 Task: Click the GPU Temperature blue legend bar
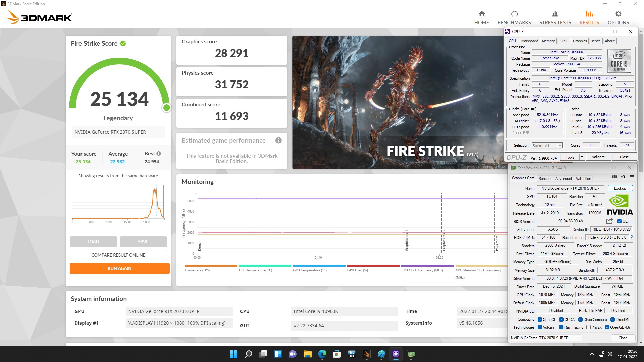[319, 266]
